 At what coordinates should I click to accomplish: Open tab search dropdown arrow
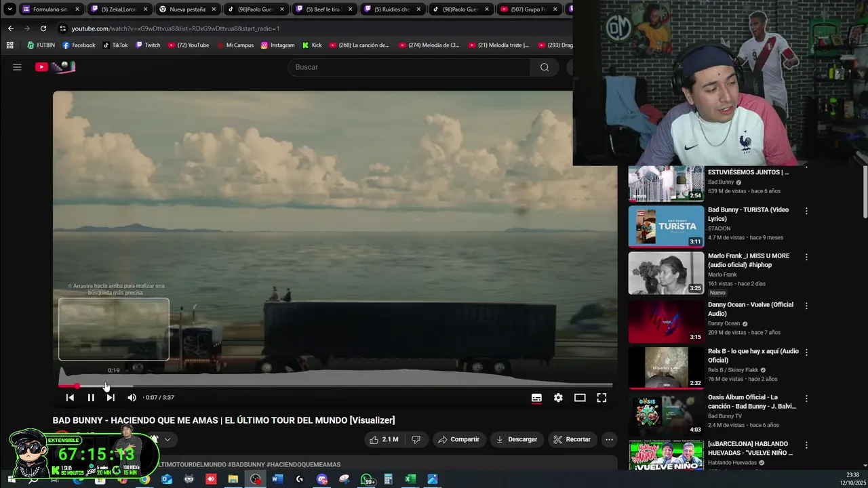9,9
